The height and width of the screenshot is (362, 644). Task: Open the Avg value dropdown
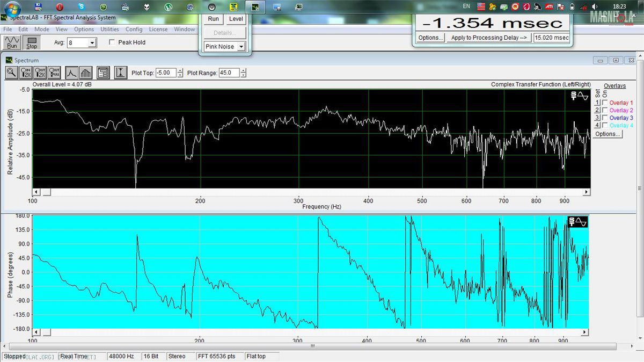92,43
